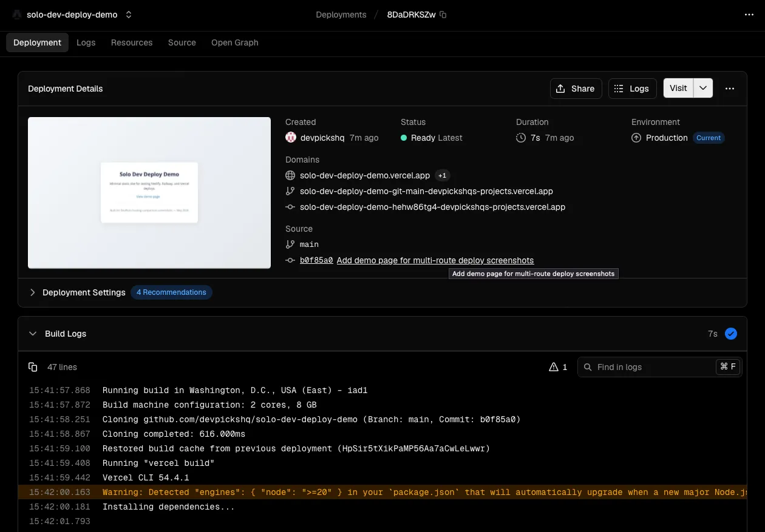Click the devpickshq username
765x532 pixels.
coord(322,138)
